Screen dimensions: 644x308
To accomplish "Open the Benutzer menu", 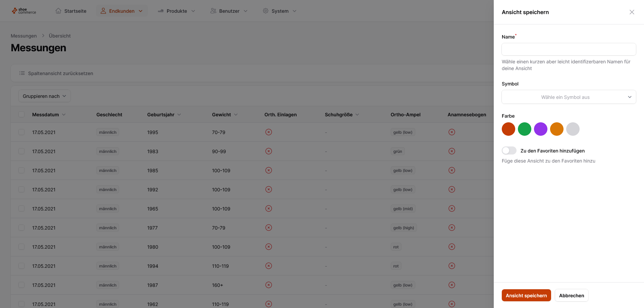I will click(x=229, y=11).
